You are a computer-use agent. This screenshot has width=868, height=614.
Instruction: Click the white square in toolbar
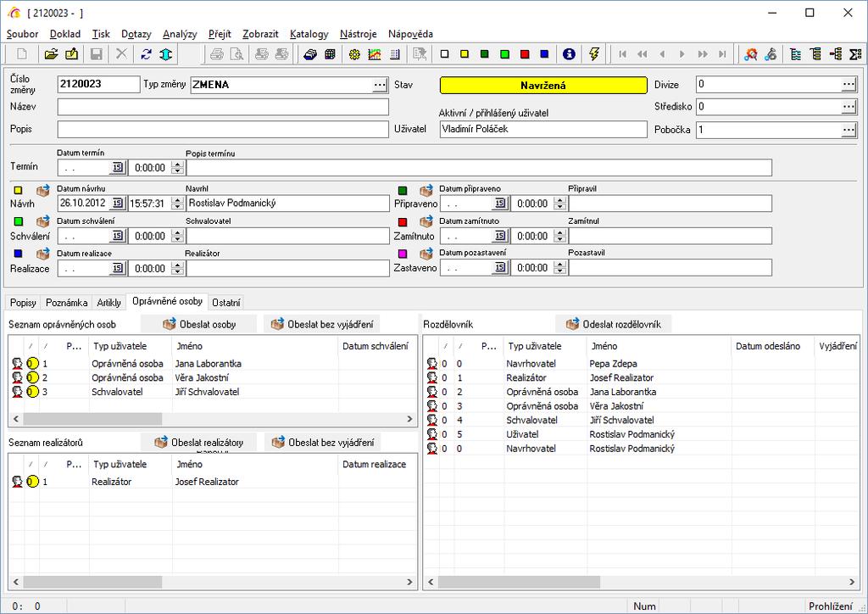(x=444, y=53)
